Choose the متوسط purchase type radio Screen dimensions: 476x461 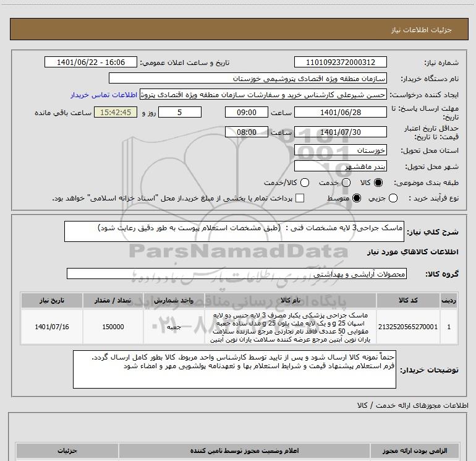[x=357, y=198]
